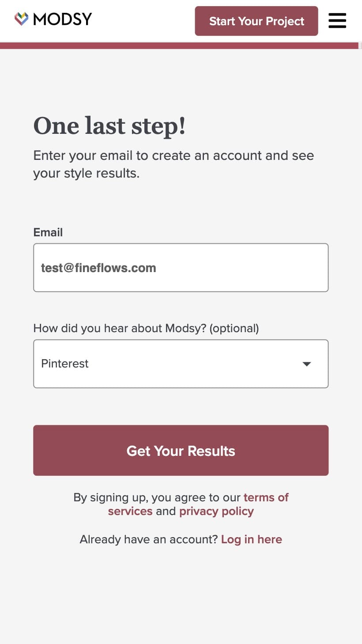Image resolution: width=362 pixels, height=644 pixels.
Task: Click the Get Your Results button
Action: click(181, 451)
